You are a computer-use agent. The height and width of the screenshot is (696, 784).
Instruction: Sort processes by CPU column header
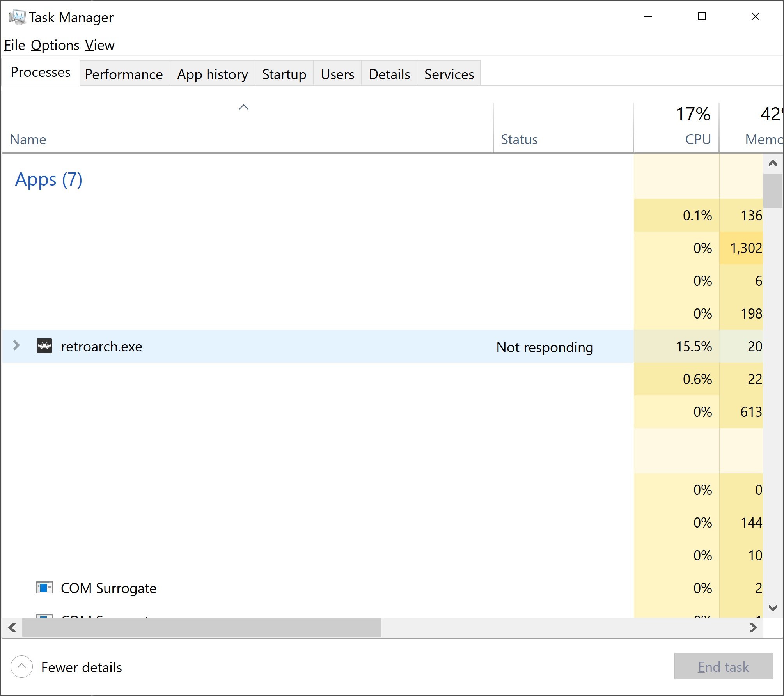[676, 128]
